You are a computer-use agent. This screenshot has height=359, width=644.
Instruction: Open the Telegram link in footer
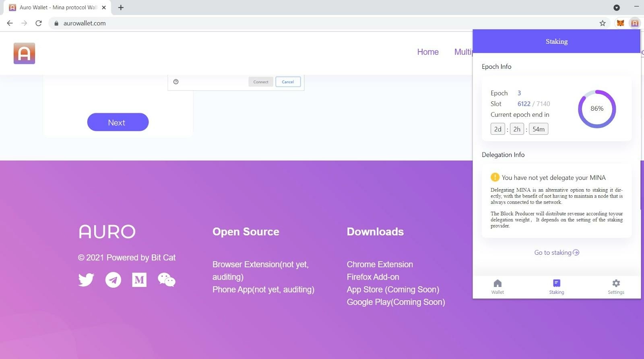[113, 280]
